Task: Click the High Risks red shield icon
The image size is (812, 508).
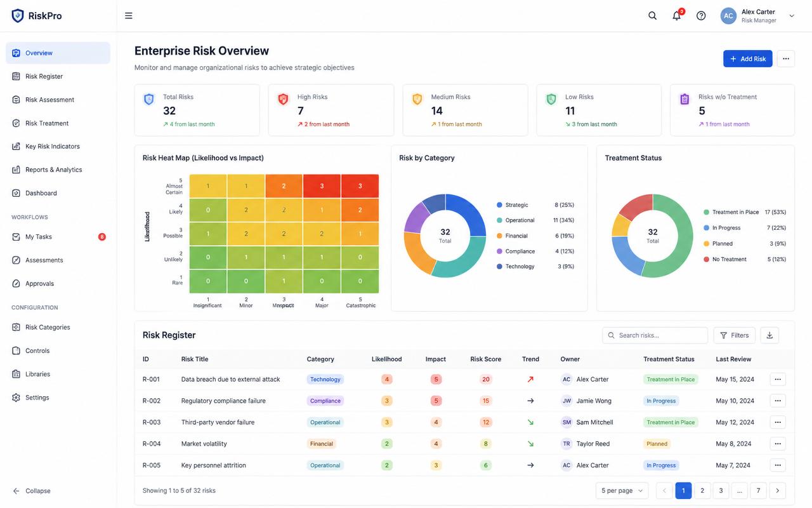Action: [x=283, y=99]
